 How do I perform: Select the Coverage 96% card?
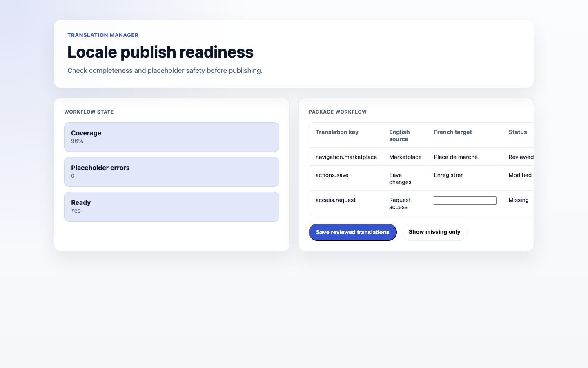point(171,137)
